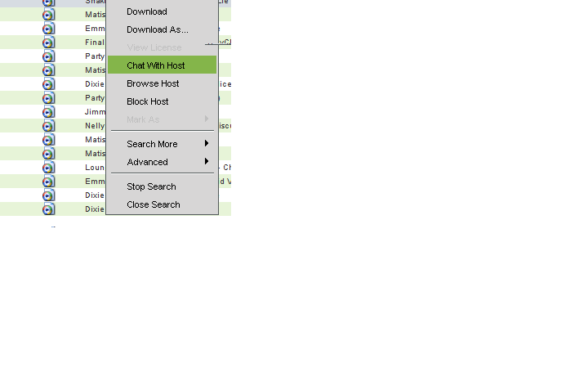The image size is (588, 368).
Task: Click the media icon of the bottom Dixie row
Action: 49,209
